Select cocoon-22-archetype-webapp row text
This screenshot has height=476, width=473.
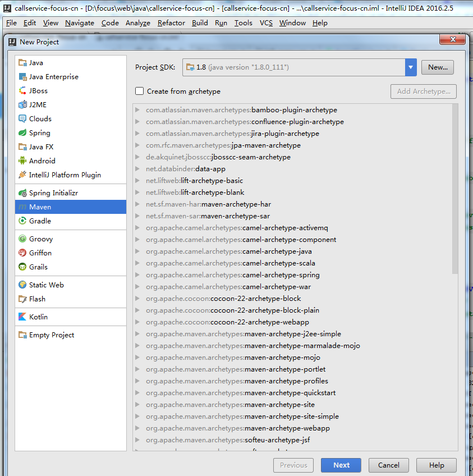[x=228, y=322]
